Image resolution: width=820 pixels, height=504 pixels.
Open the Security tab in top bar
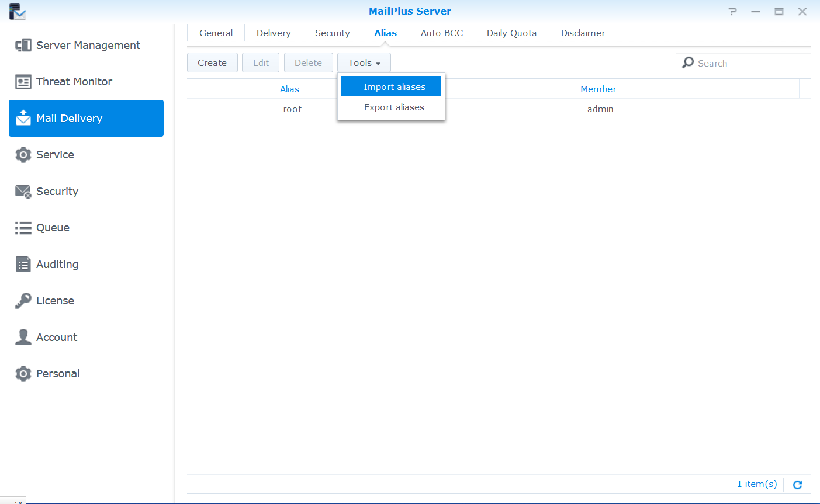pos(332,33)
